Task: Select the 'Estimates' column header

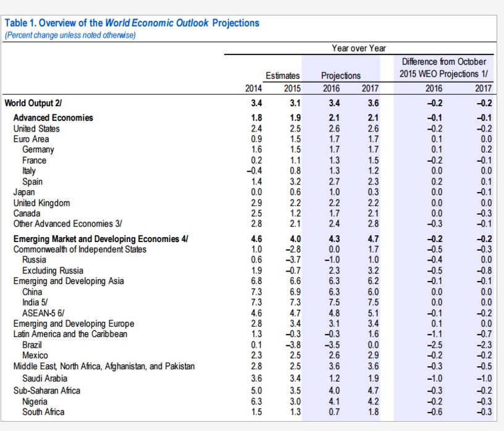Action: (282, 75)
